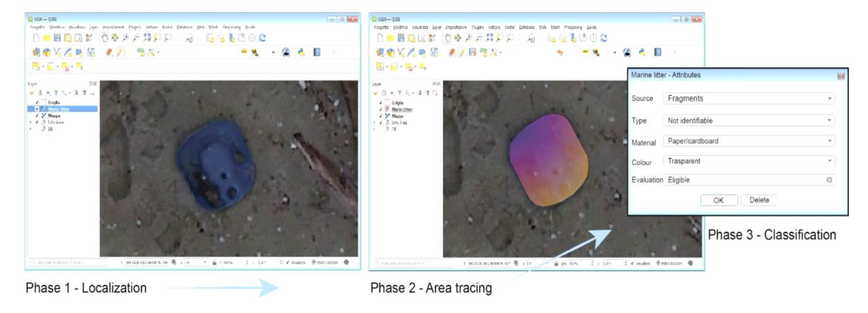Click the Python console icon in left window
The image size is (868, 313).
coord(301,52)
